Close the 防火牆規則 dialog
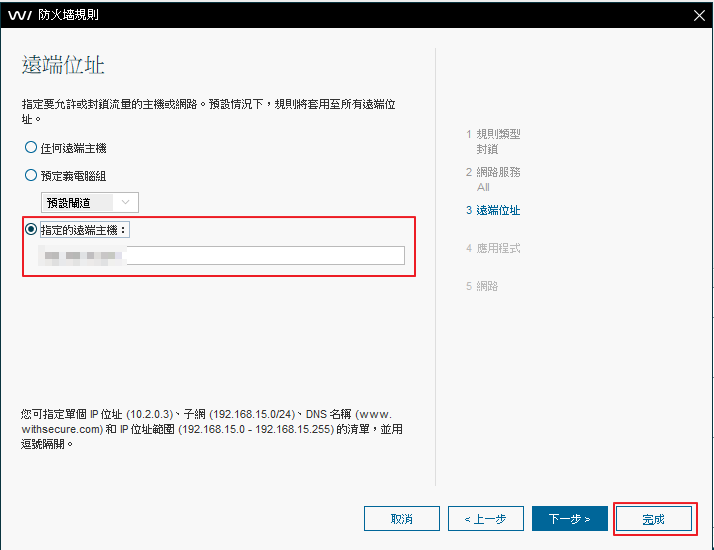 pos(699,15)
